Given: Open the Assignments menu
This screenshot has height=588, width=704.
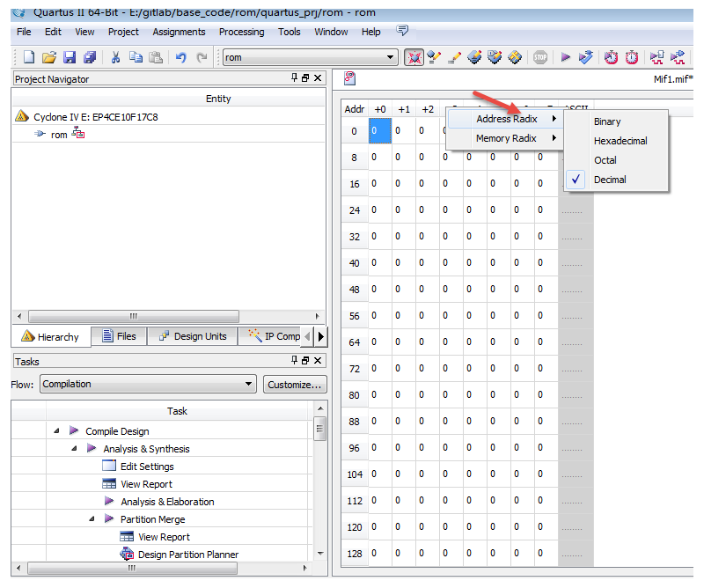Looking at the screenshot, I should point(179,32).
